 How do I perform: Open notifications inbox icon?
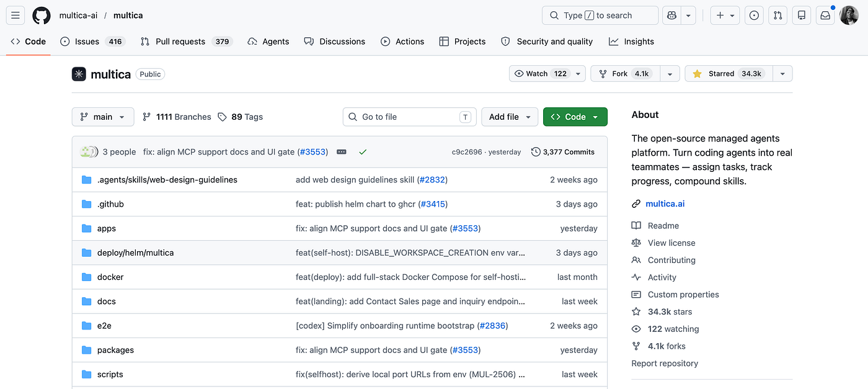pyautogui.click(x=825, y=16)
